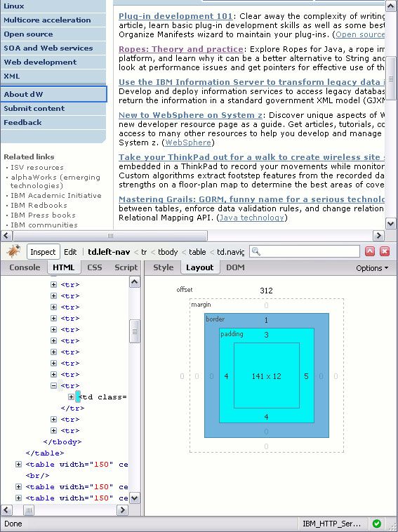Click the </tbody> closing tag

(62, 441)
